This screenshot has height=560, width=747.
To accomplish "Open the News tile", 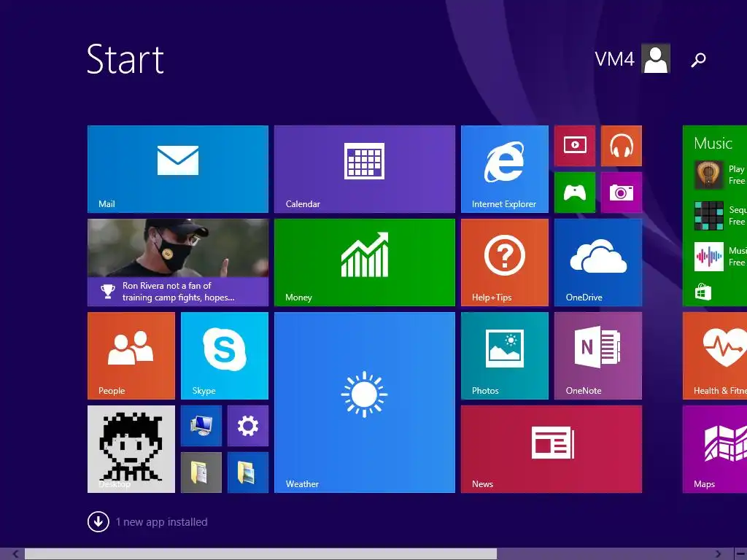I will click(x=551, y=449).
